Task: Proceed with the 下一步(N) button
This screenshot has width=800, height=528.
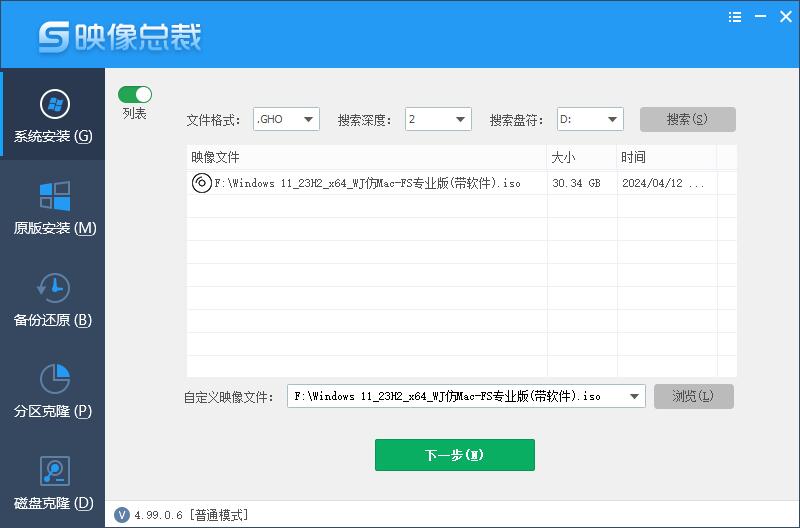Action: (x=454, y=455)
